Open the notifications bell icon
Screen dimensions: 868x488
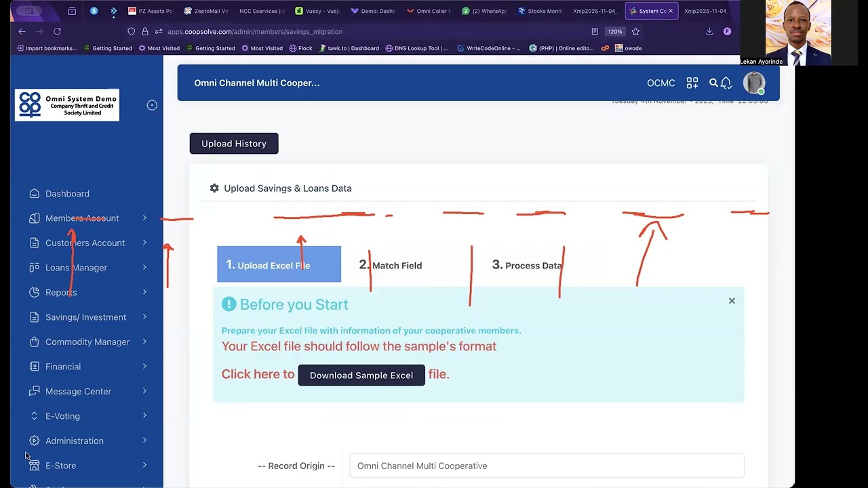coord(726,83)
